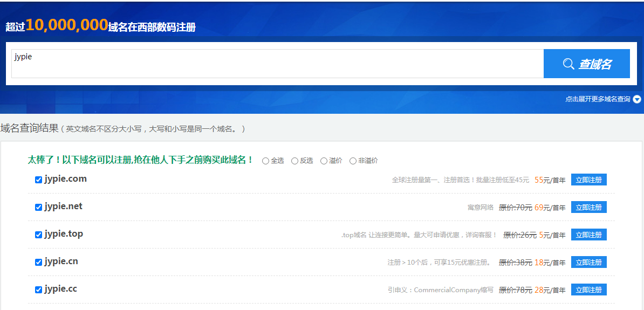The width and height of the screenshot is (644, 310).
Task: Register jypie.com with 立即注册 button
Action: (588, 180)
